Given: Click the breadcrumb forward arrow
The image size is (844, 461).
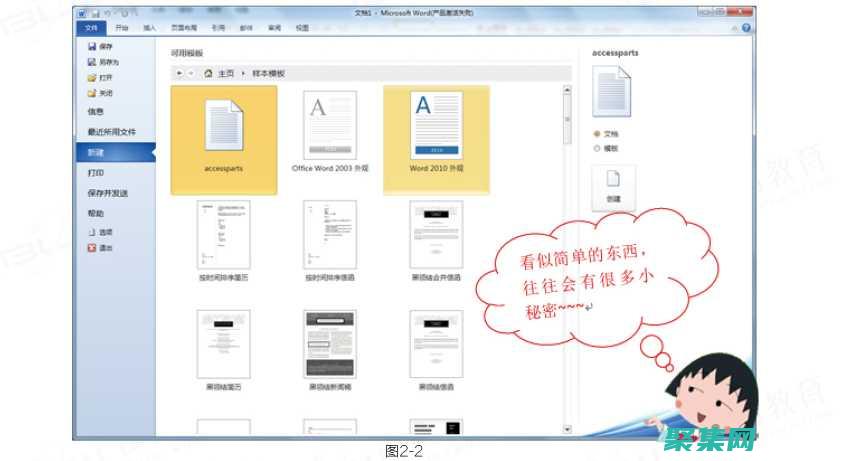Looking at the screenshot, I should 191,73.
